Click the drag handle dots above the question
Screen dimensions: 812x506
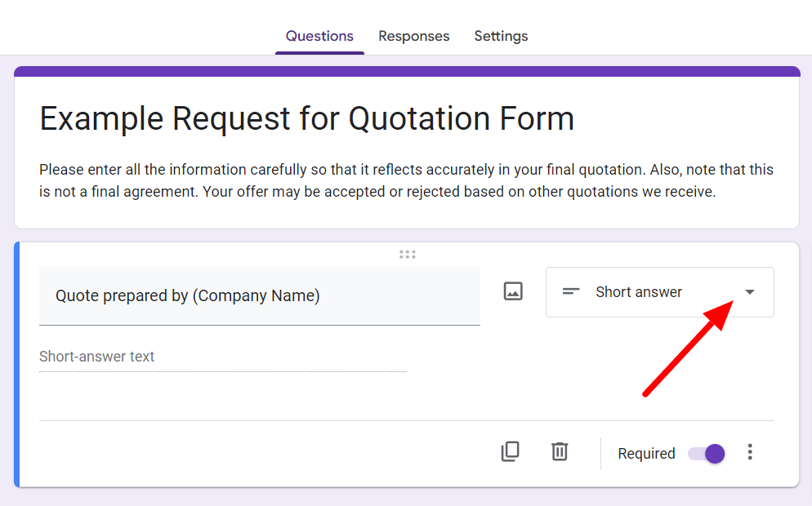[407, 254]
